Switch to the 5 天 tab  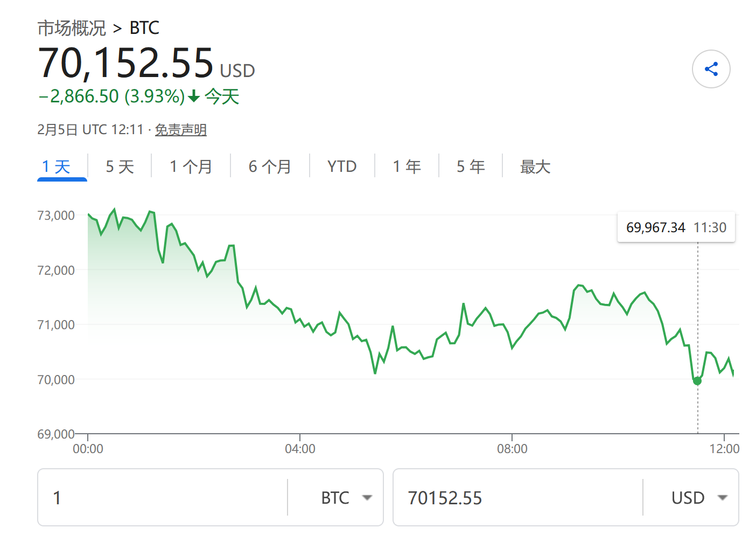[120, 167]
